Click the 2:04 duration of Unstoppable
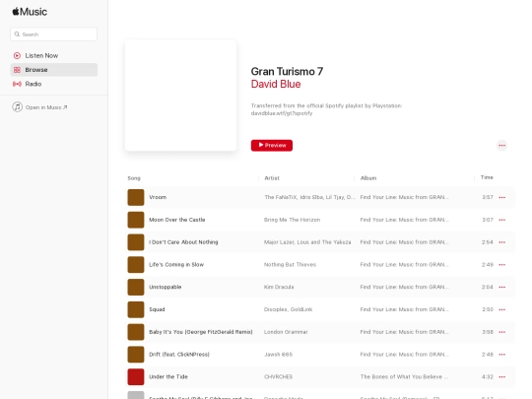Screen dimensions: 532x399 488,287
